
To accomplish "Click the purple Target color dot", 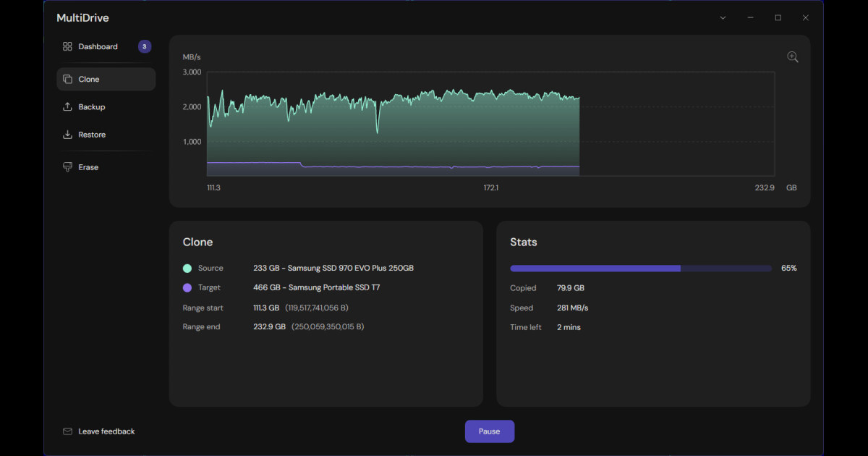I will pos(187,287).
